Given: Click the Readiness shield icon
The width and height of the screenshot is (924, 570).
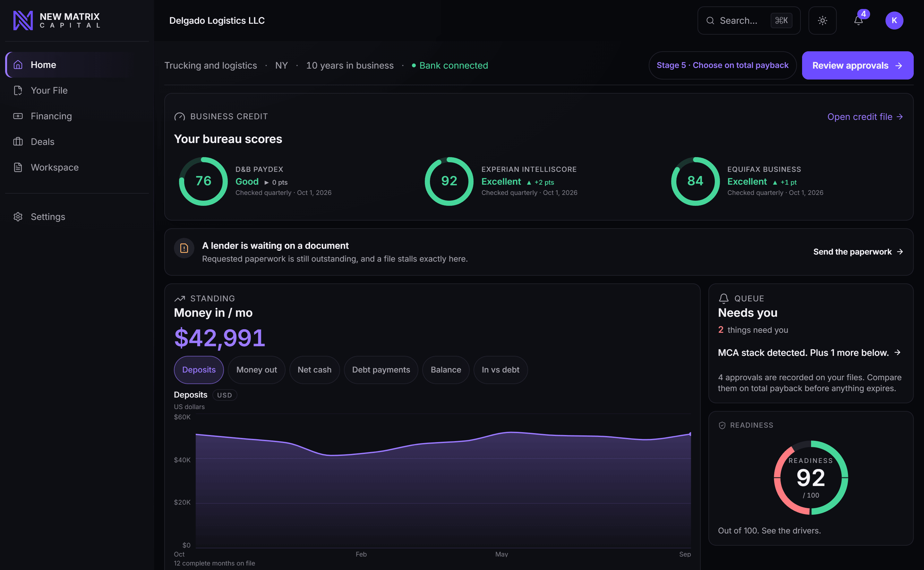Looking at the screenshot, I should [722, 425].
